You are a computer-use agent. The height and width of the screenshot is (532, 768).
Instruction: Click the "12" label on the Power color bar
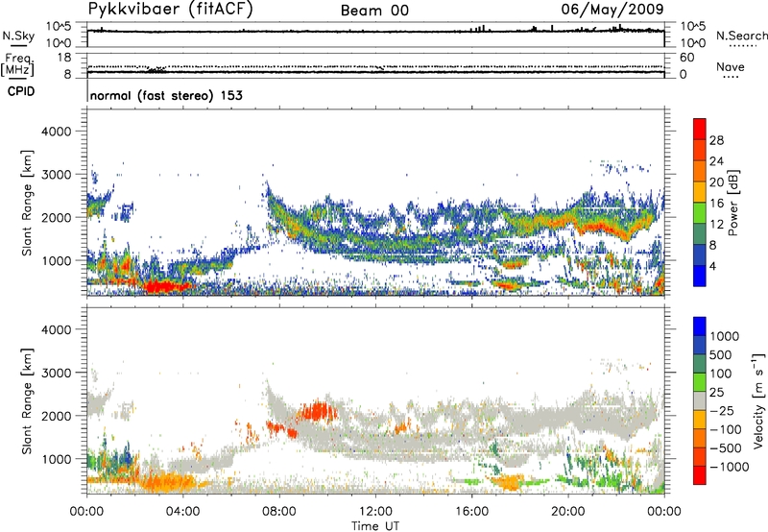pyautogui.click(x=716, y=225)
